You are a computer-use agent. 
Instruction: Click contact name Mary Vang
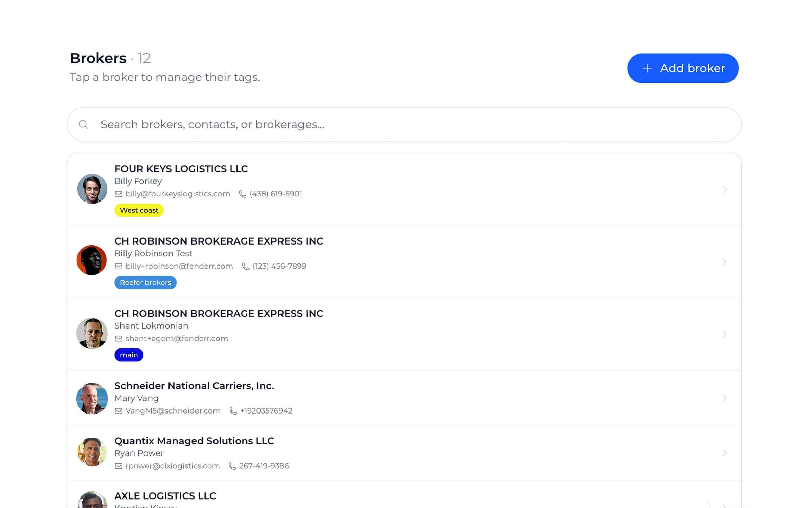tap(136, 398)
